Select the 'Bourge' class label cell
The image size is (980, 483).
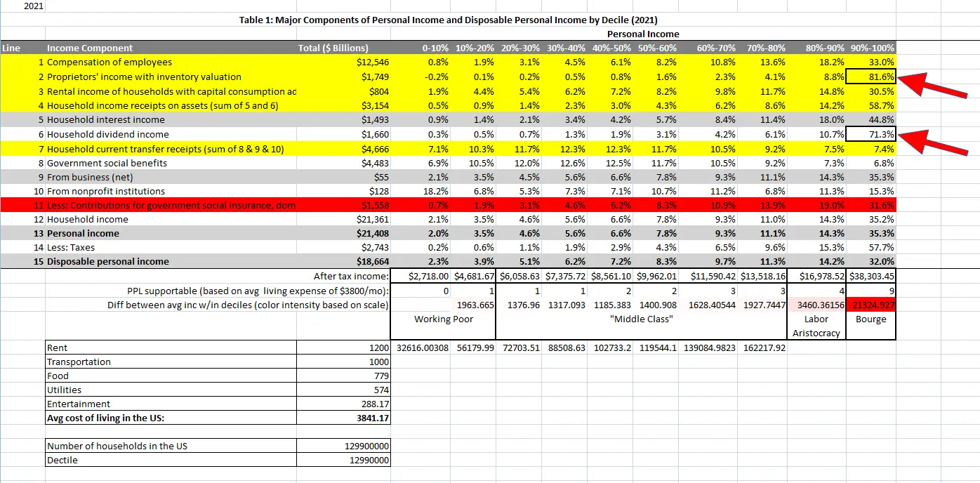click(871, 319)
